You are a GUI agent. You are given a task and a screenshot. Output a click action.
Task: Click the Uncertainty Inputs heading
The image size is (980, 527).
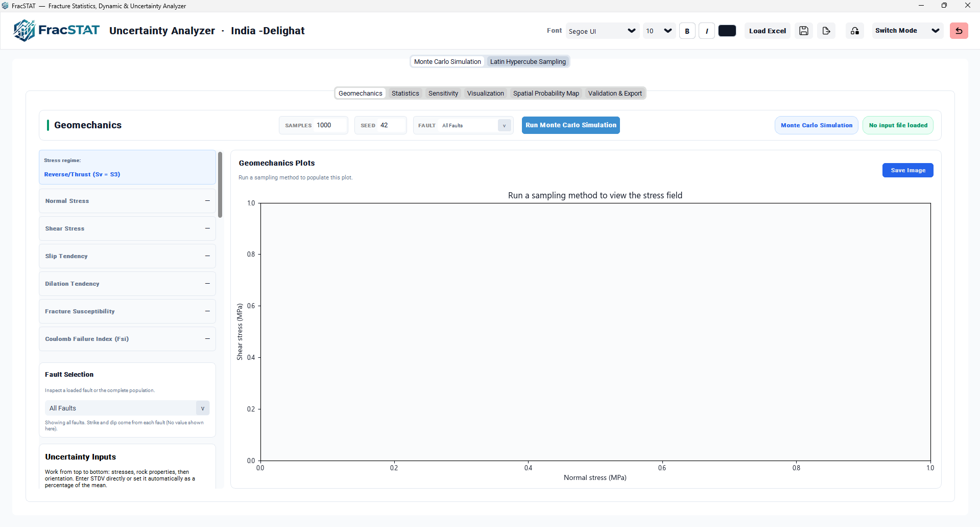80,457
